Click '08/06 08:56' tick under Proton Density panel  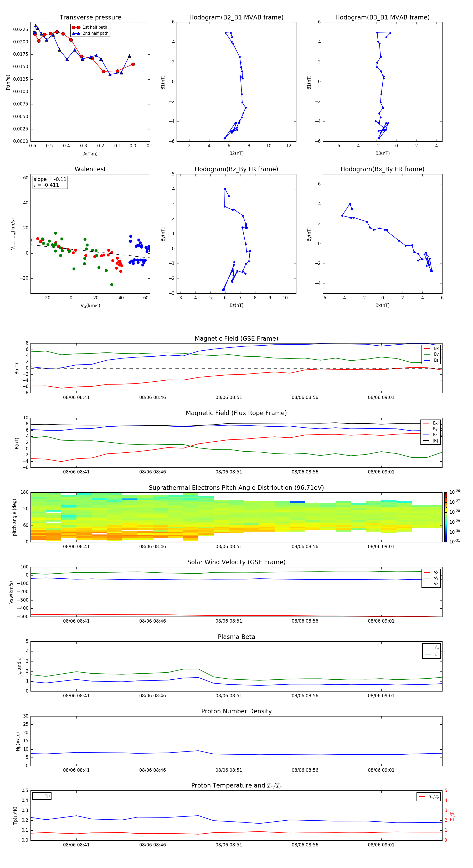point(305,770)
